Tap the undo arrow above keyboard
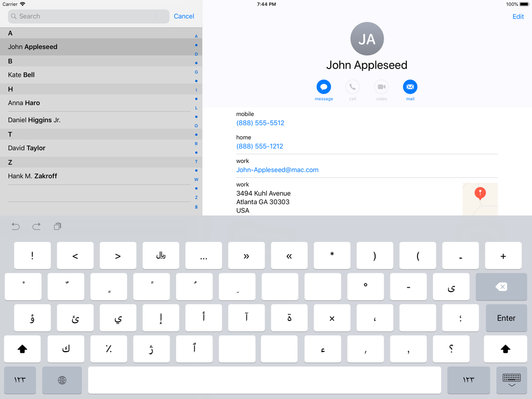The height and width of the screenshot is (399, 532). [15, 227]
